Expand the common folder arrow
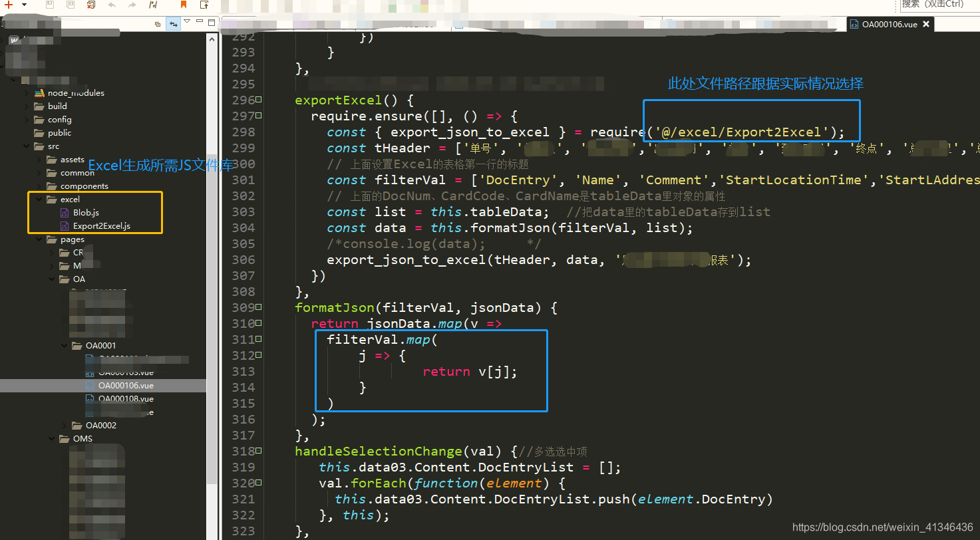Image resolution: width=980 pixels, height=540 pixels. (x=39, y=173)
